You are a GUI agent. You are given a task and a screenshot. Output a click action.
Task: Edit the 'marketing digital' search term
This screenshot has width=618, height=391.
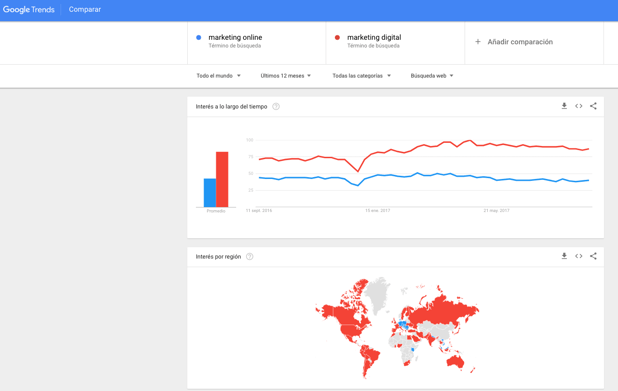[x=395, y=43]
